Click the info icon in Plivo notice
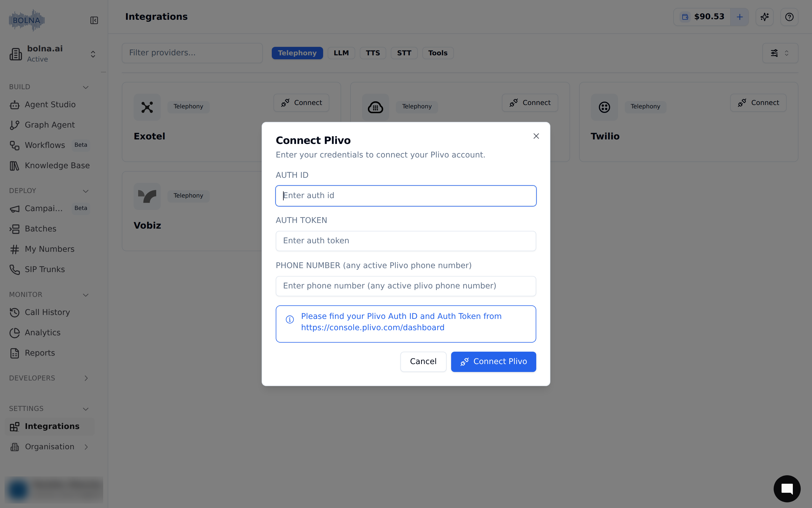Screen dimensions: 812x508 pyautogui.click(x=290, y=319)
